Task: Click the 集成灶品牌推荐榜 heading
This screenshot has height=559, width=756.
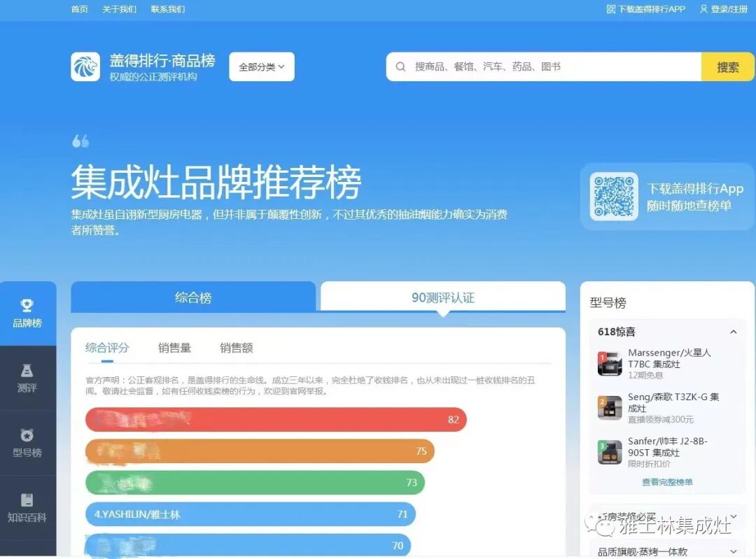Action: point(216,182)
